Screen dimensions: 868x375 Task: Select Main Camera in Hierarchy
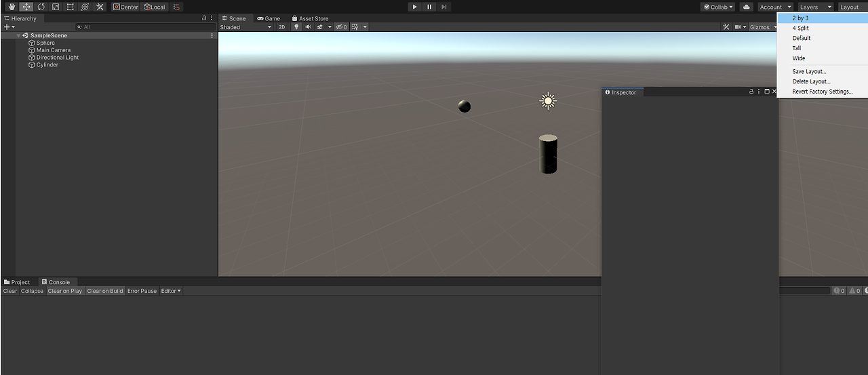53,50
